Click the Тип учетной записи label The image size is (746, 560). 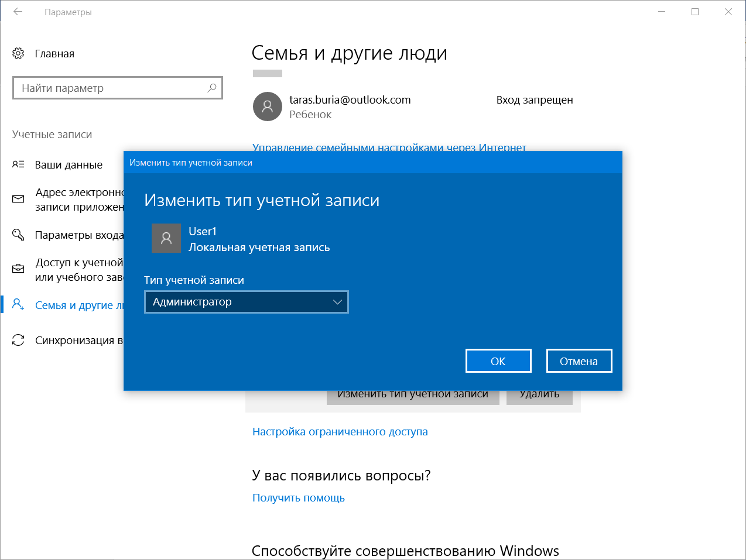point(194,280)
